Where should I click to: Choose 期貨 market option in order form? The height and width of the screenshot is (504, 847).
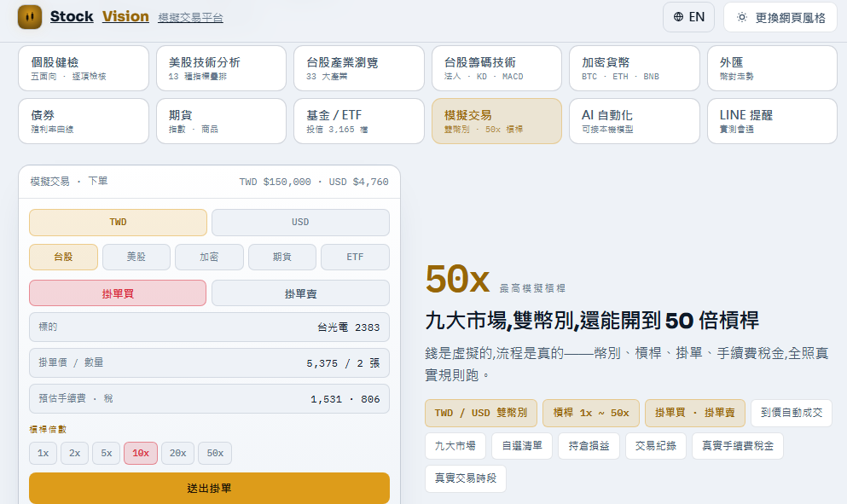pos(282,258)
